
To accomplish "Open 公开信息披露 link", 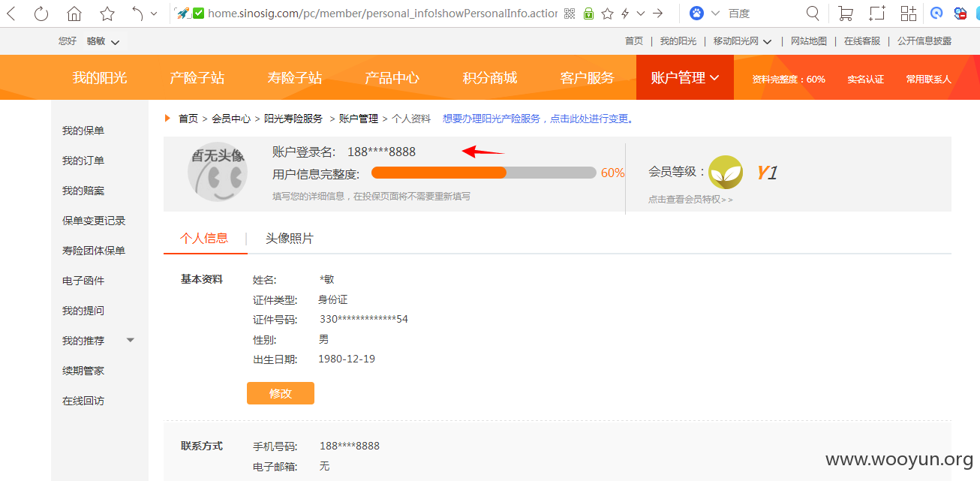I will click(924, 41).
